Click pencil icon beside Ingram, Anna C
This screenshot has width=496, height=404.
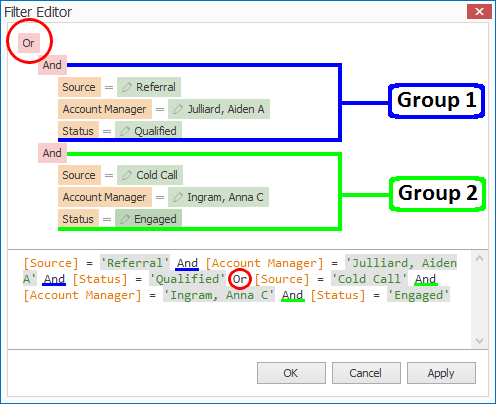178,197
